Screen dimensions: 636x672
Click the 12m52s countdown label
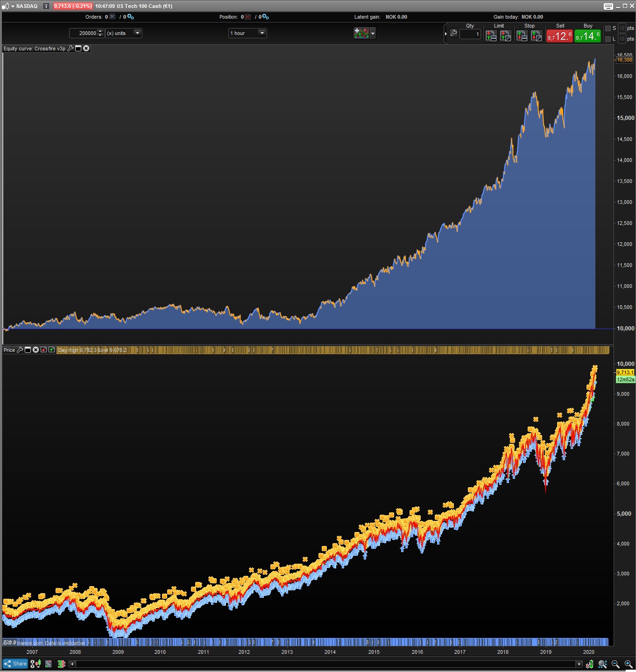coord(625,379)
